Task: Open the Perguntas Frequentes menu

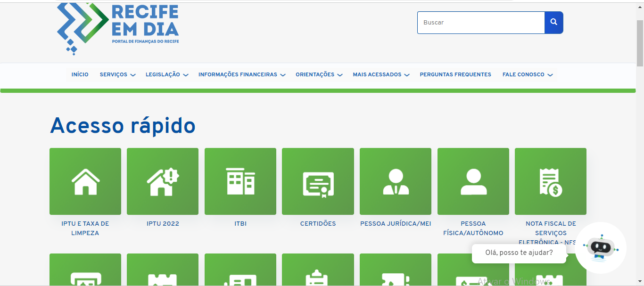Action: 455,74
